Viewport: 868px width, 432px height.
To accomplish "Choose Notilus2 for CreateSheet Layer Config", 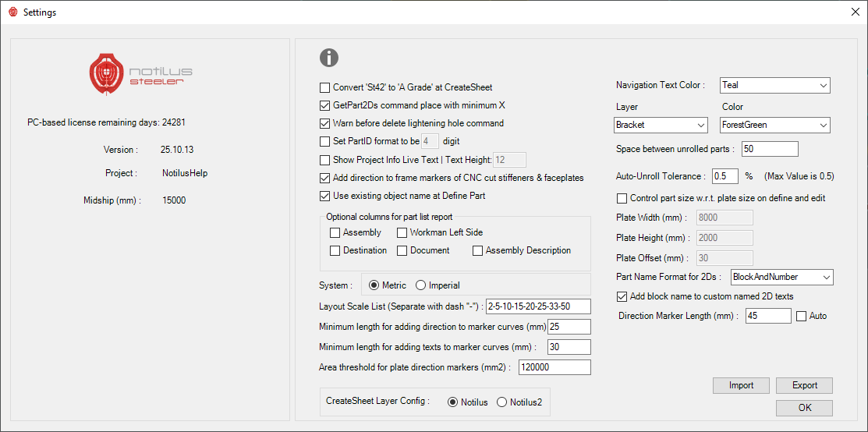I will pos(501,402).
